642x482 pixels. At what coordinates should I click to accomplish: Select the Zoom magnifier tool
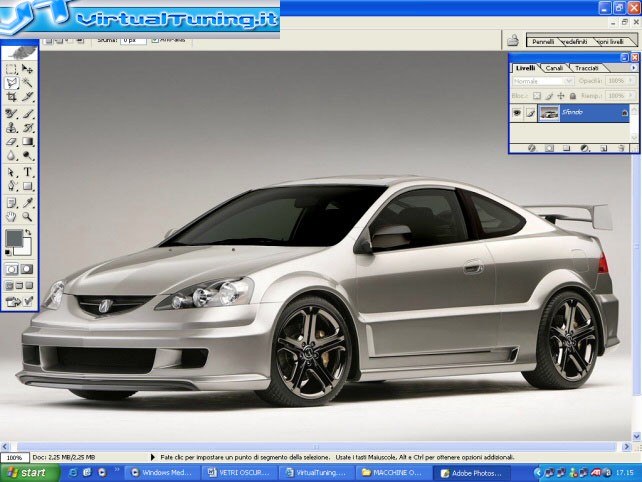(27, 217)
